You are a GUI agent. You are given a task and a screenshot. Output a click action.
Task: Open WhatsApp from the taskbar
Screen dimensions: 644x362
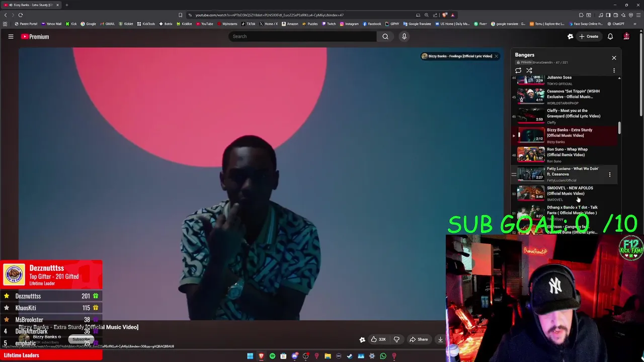coord(383,356)
